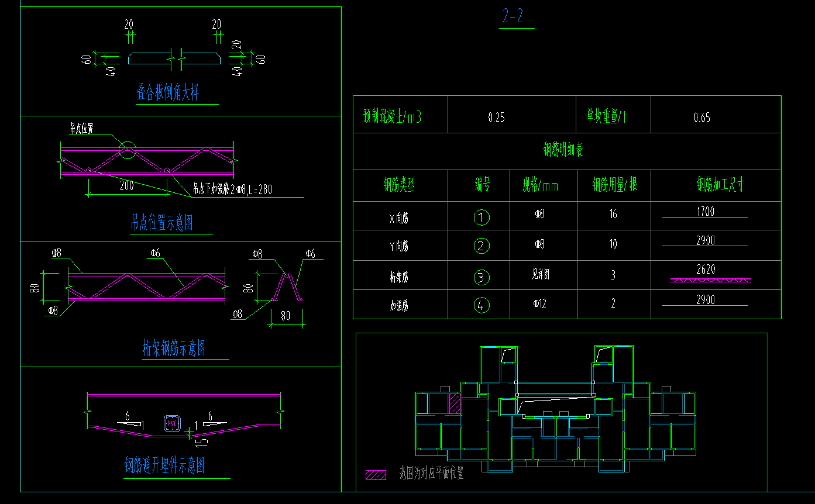The height and width of the screenshot is (504, 815).
Task: Click the "80" width dimension under truss section
Action: point(286,316)
